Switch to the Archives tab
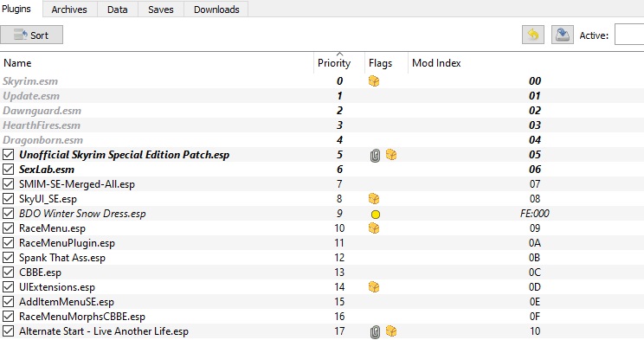The height and width of the screenshot is (340, 644). pos(69,10)
